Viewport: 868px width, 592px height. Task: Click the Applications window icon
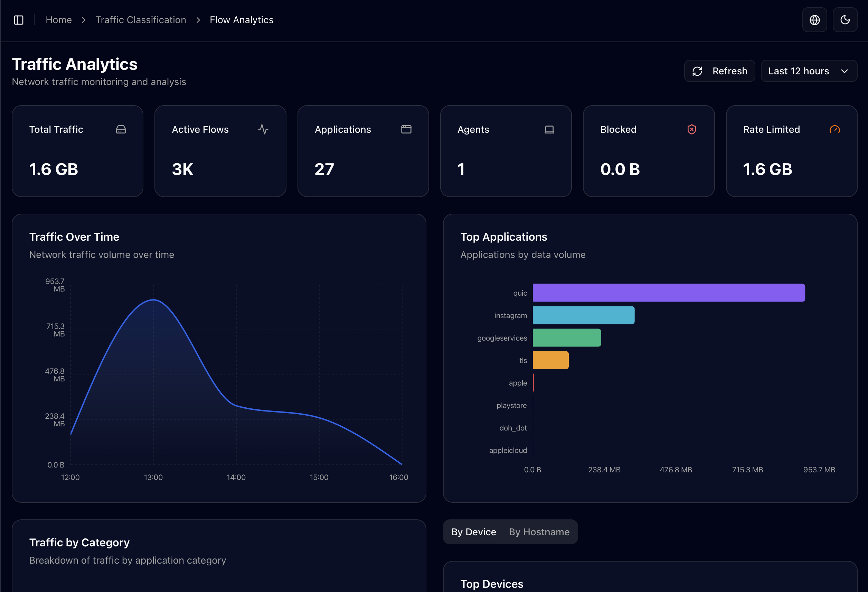point(406,129)
